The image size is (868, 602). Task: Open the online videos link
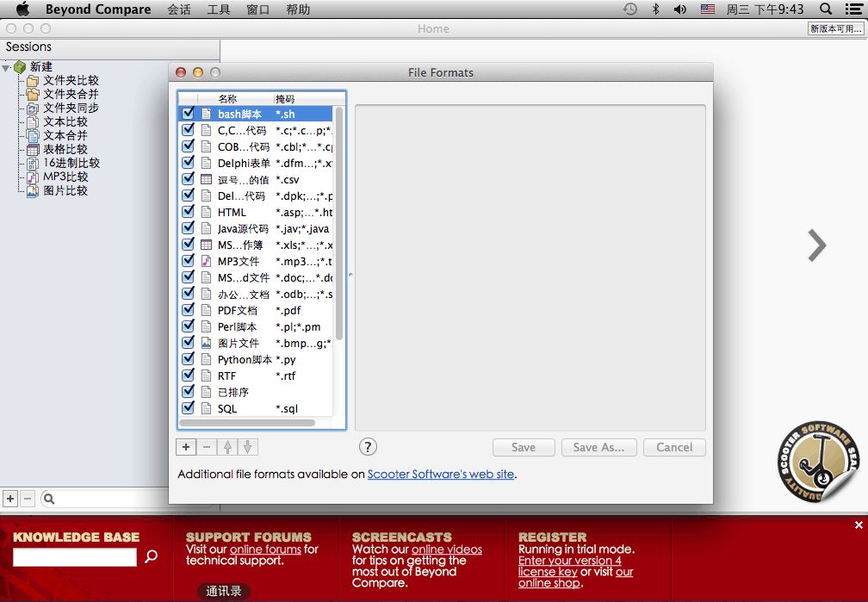pyautogui.click(x=447, y=549)
